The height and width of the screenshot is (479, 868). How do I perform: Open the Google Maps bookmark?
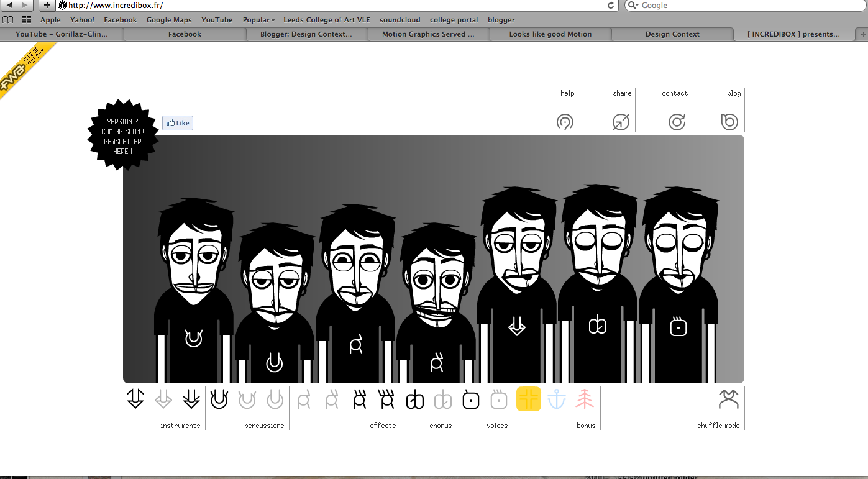(169, 20)
